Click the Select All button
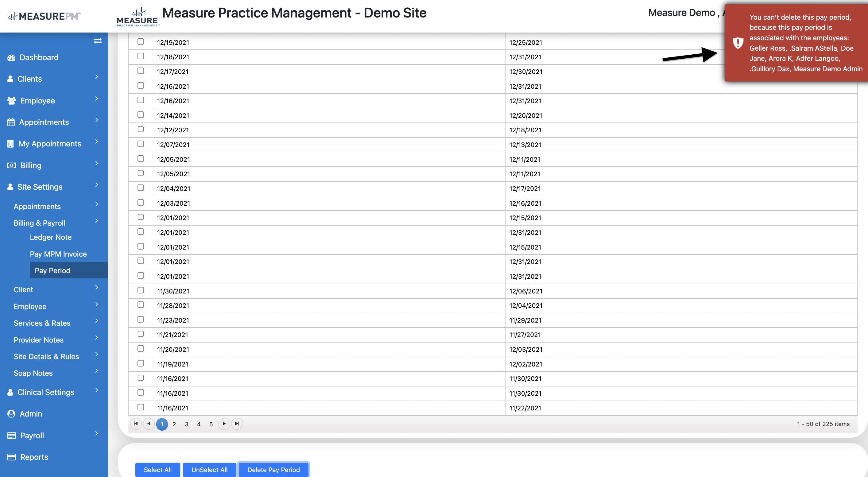The image size is (868, 477). (x=157, y=470)
